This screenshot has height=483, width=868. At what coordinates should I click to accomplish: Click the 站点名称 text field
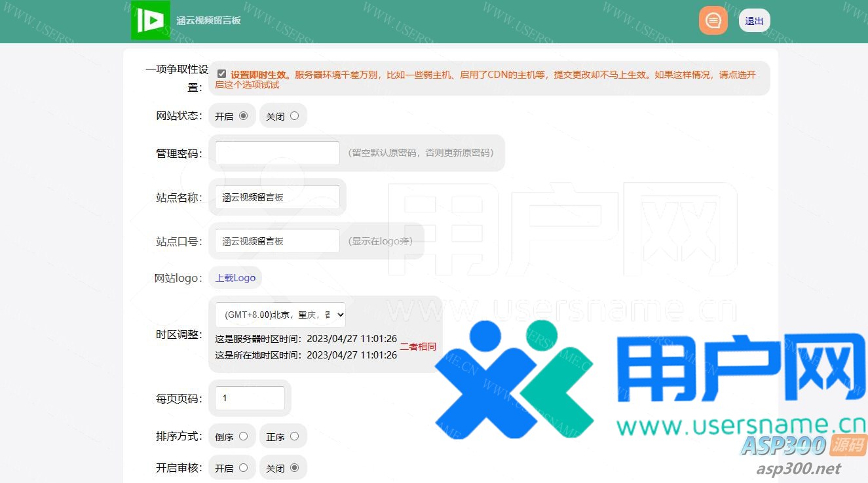pos(277,197)
